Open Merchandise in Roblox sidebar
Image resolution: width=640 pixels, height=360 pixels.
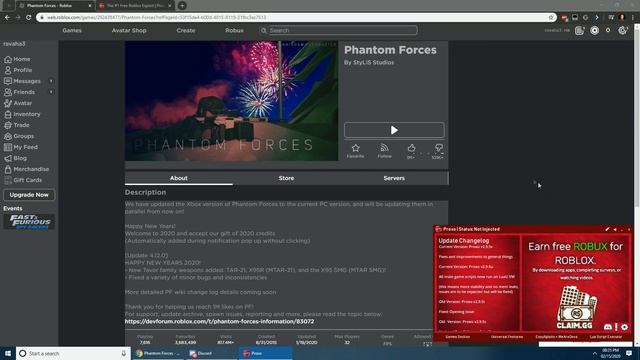27,169
